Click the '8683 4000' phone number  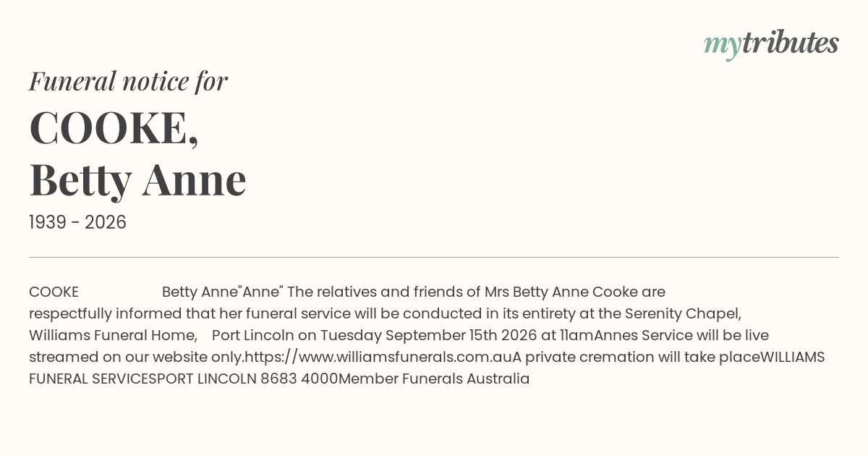(x=299, y=379)
